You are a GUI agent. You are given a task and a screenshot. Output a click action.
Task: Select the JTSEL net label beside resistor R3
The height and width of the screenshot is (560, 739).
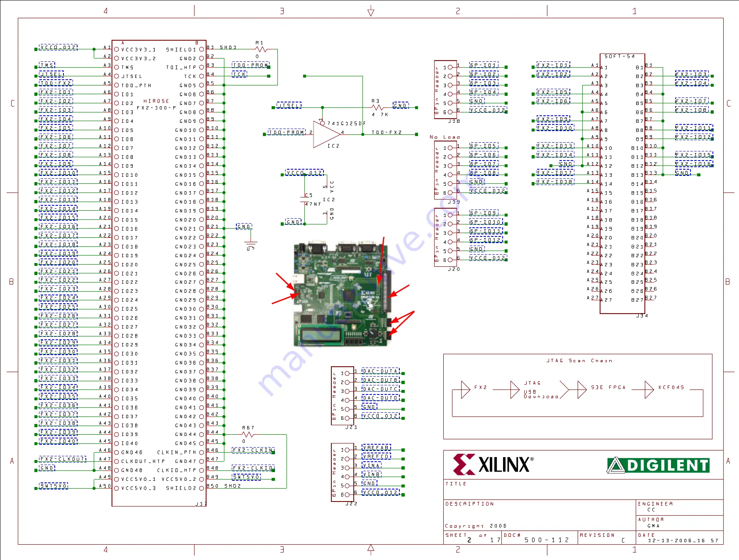pos(289,105)
